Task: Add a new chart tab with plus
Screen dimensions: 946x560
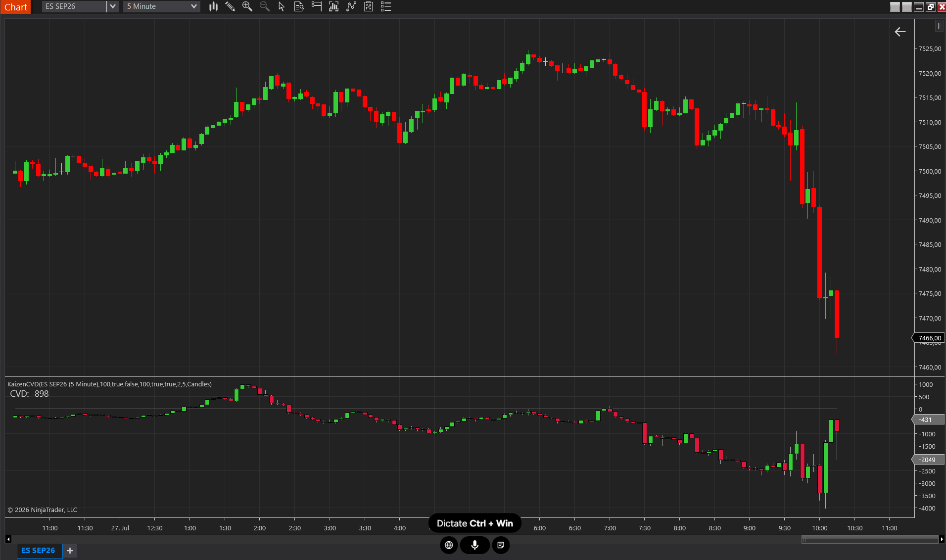Action: pyautogui.click(x=70, y=551)
